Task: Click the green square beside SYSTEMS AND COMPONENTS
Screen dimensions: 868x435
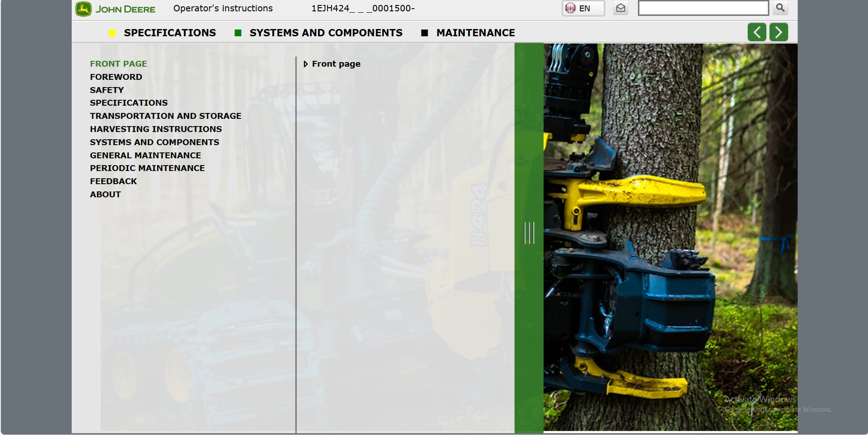Action: point(238,33)
